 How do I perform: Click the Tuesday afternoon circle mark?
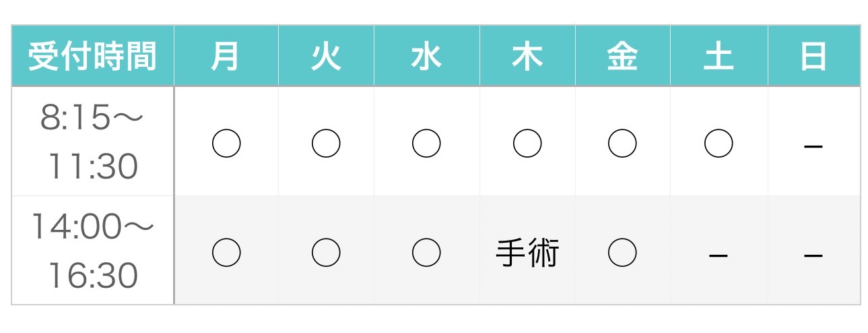point(326,253)
